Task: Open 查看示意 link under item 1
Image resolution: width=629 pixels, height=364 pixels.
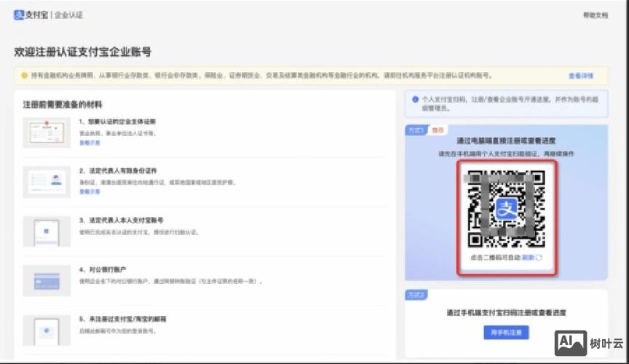Action: click(x=90, y=143)
